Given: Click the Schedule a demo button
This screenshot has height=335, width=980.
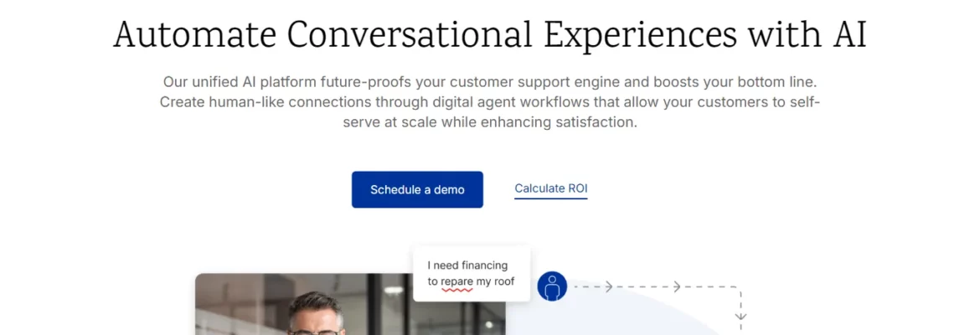Looking at the screenshot, I should pos(417,189).
